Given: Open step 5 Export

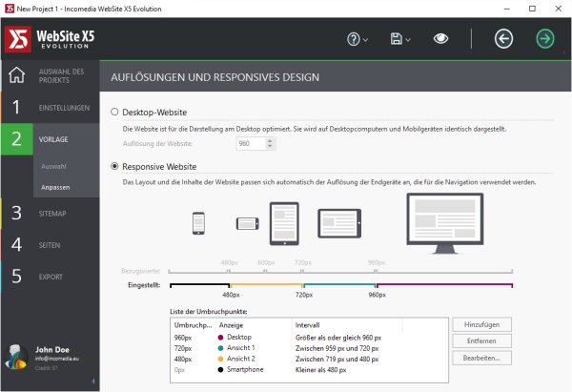Looking at the screenshot, I should pyautogui.click(x=50, y=277).
